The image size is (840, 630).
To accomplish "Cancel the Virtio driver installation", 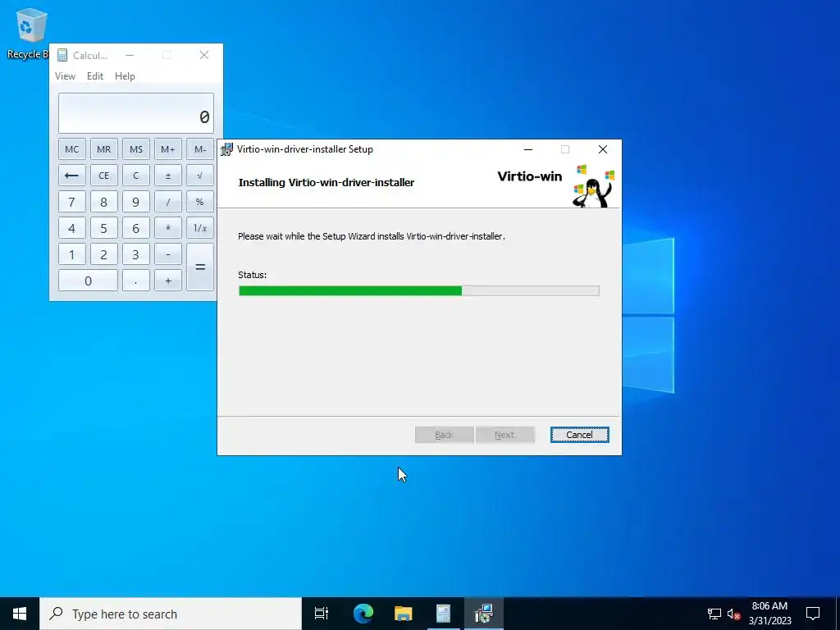I will tap(579, 435).
